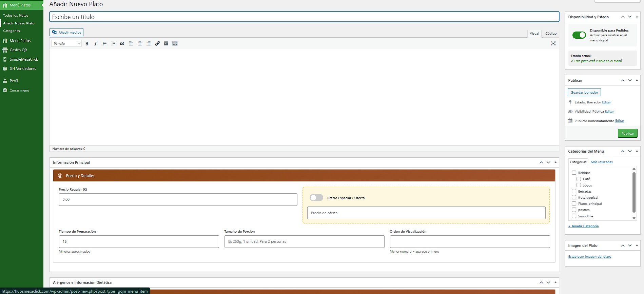Switch to the Código editor tab
This screenshot has width=644, height=294.
tap(551, 34)
